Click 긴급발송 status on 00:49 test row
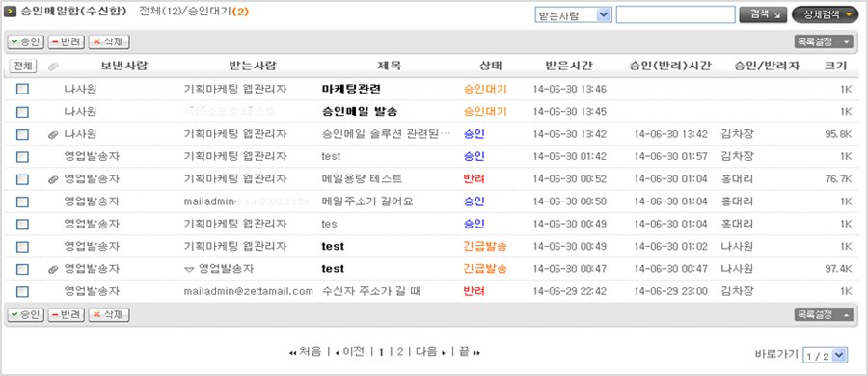This screenshot has height=376, width=868. [x=485, y=247]
